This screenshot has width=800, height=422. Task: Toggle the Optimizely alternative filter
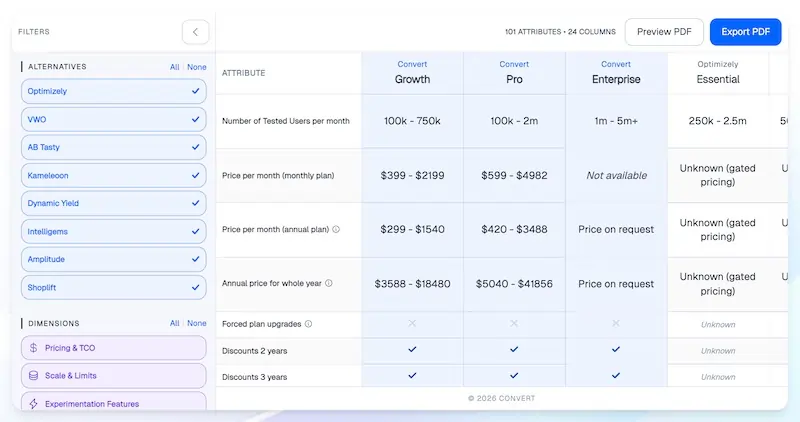[114, 91]
